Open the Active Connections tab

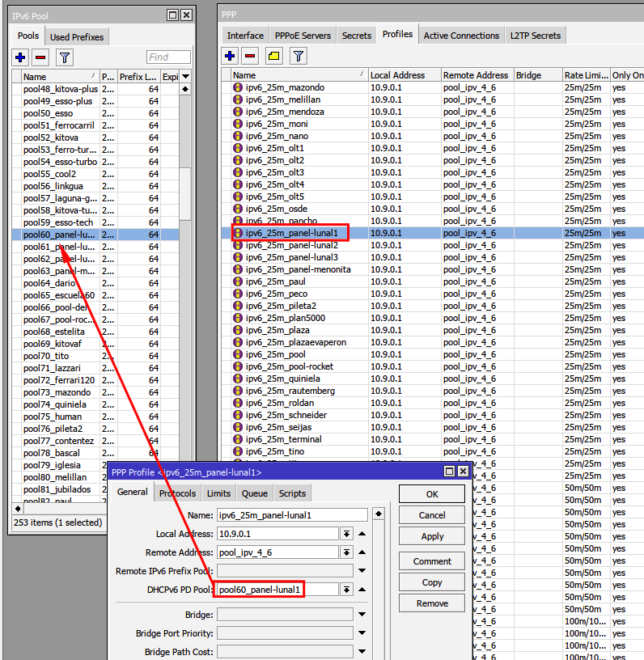[x=461, y=36]
